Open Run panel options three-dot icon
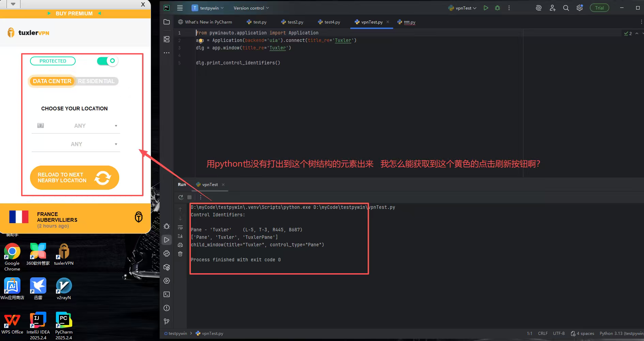 click(x=201, y=197)
